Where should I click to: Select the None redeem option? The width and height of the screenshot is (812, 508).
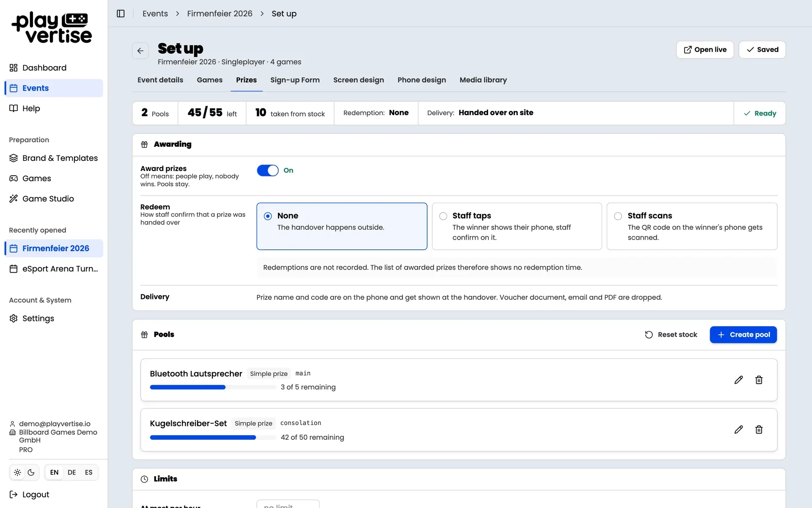point(342,226)
